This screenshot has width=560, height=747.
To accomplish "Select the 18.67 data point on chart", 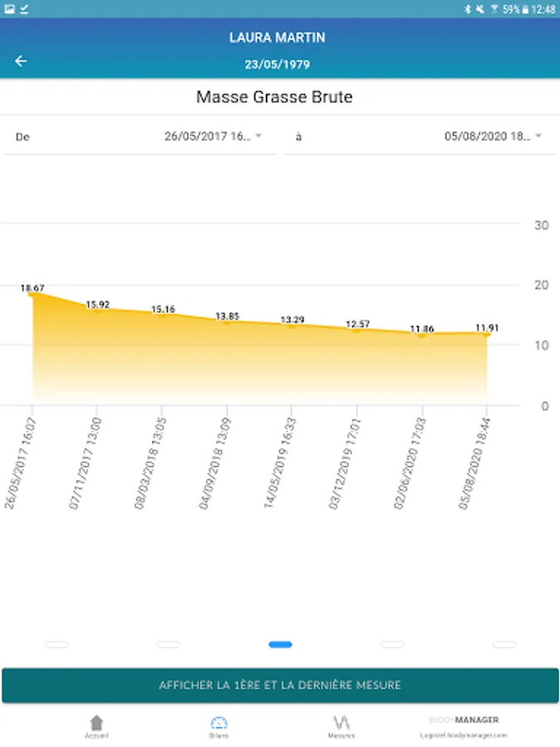I will 32,294.
